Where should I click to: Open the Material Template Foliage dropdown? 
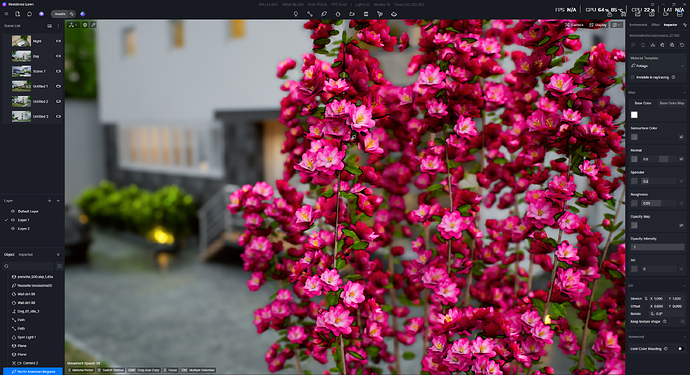(x=657, y=66)
